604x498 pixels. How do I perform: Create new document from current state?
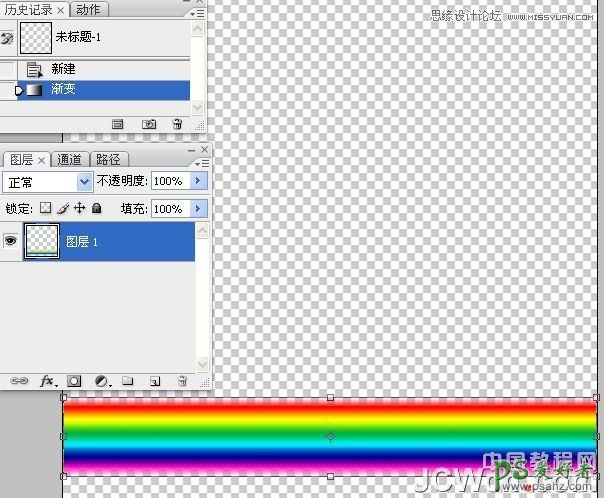[x=117, y=124]
